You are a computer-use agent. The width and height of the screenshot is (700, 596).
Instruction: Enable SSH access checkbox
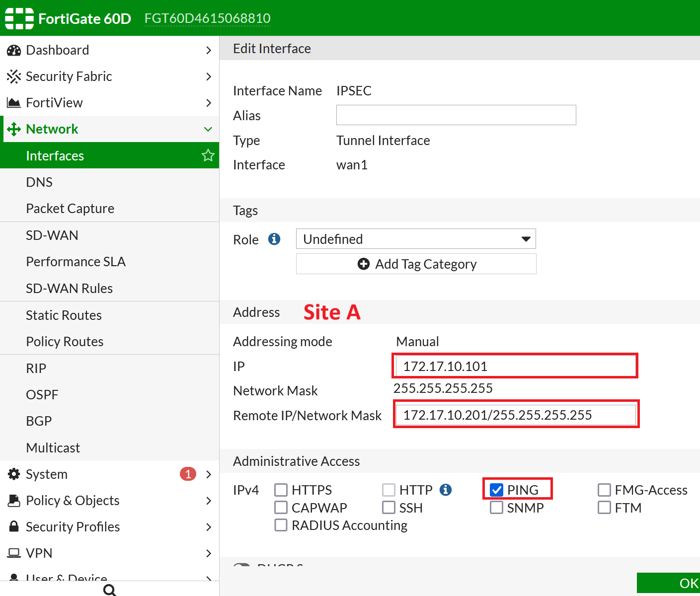pos(389,508)
